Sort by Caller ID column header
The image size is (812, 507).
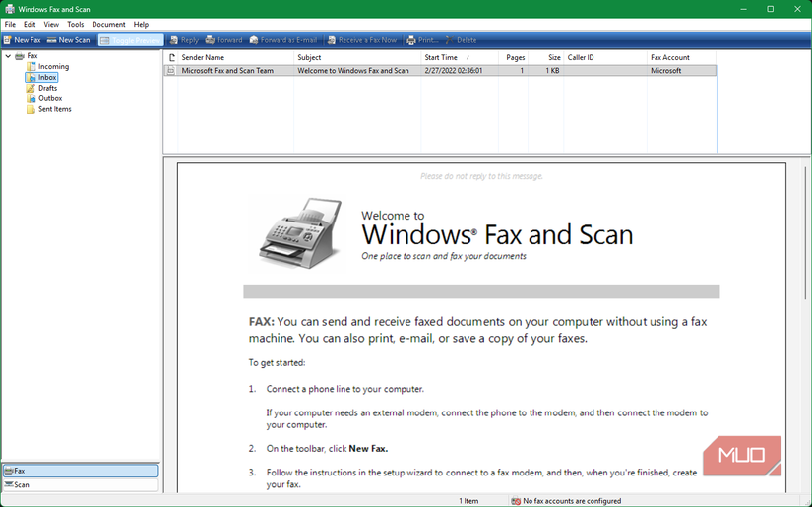(x=605, y=57)
